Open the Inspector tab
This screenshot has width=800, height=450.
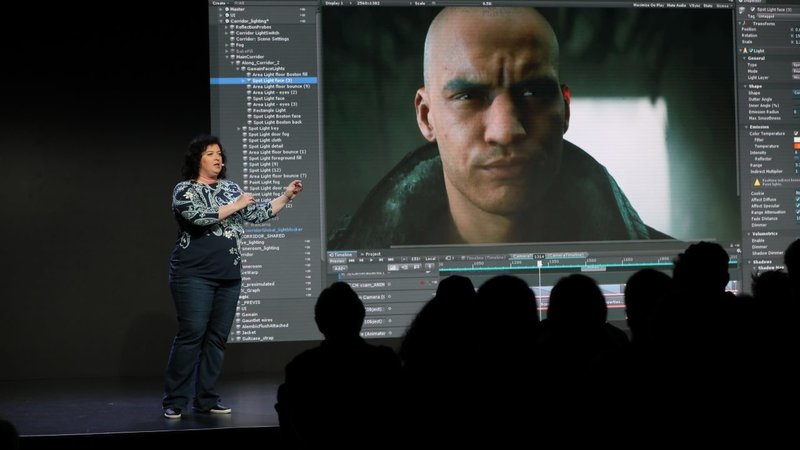click(x=751, y=2)
